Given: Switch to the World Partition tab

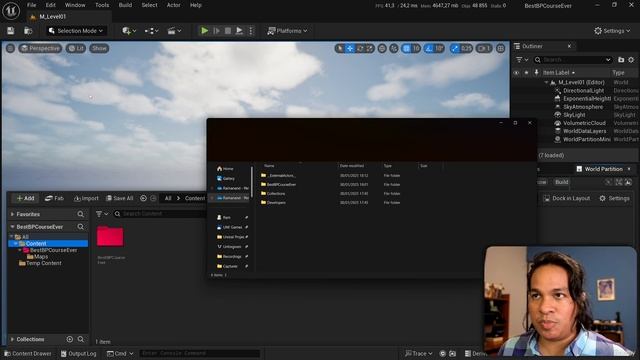Looking at the screenshot, I should click(x=603, y=169).
